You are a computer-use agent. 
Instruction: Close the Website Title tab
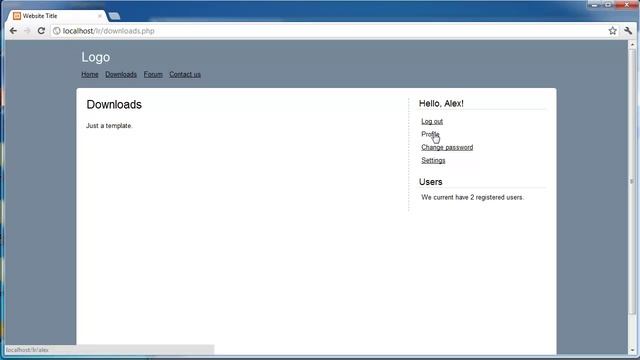pyautogui.click(x=100, y=16)
